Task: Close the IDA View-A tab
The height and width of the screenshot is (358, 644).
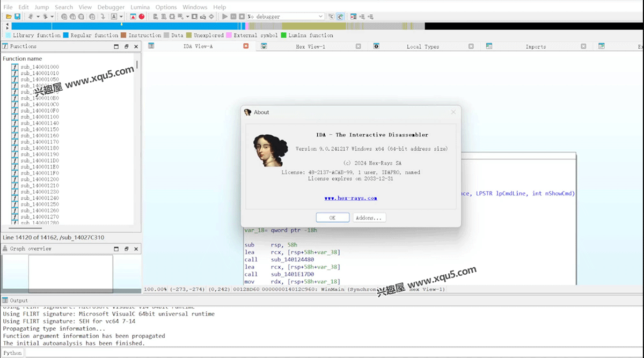Action: (246, 46)
